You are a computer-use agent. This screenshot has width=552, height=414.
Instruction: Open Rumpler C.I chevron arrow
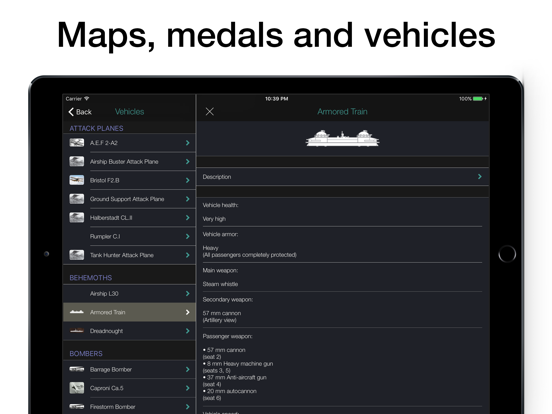[188, 236]
